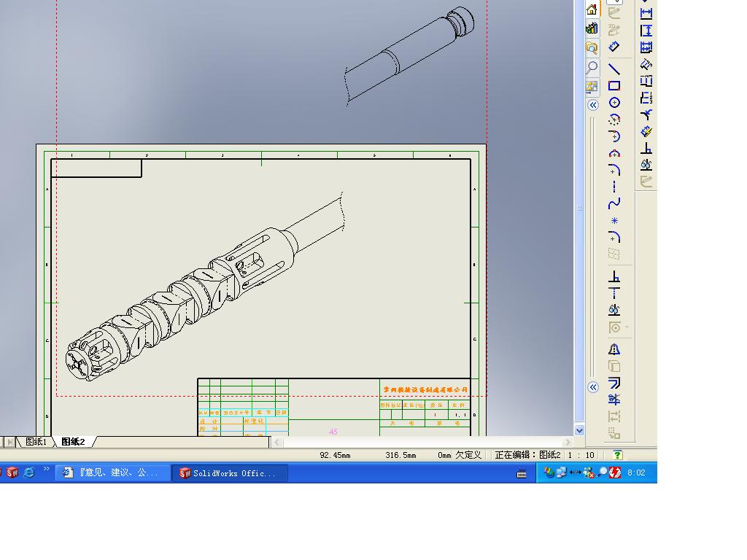Click the 92.45mm coordinate in status bar
The image size is (747, 560).
pos(335,455)
